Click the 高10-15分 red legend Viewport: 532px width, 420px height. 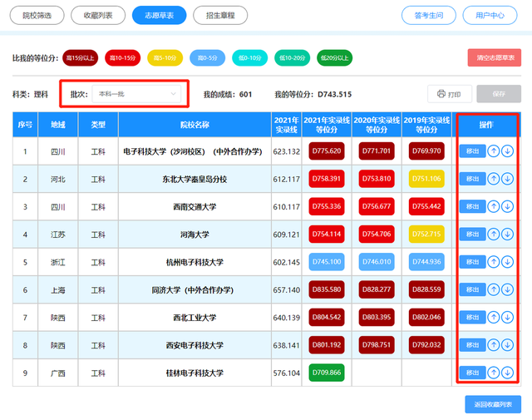122,57
